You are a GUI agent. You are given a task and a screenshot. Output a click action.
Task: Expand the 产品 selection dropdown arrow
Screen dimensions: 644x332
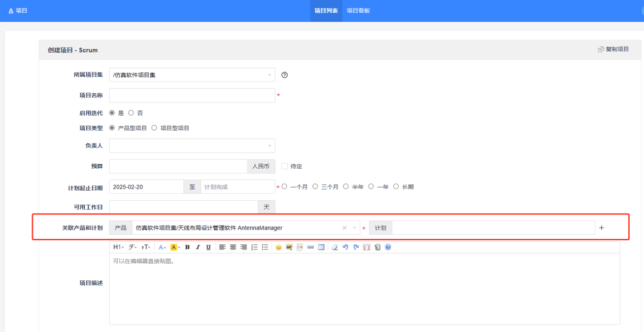[354, 228]
